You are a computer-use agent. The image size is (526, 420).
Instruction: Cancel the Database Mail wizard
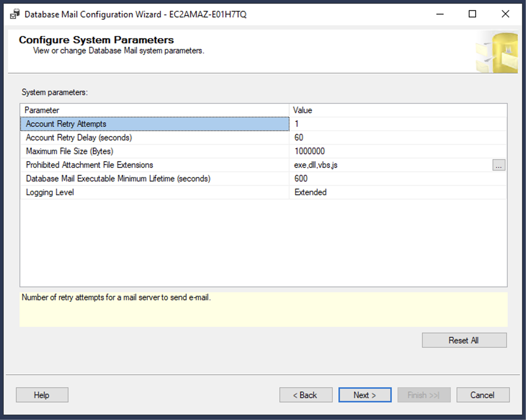pyautogui.click(x=483, y=395)
